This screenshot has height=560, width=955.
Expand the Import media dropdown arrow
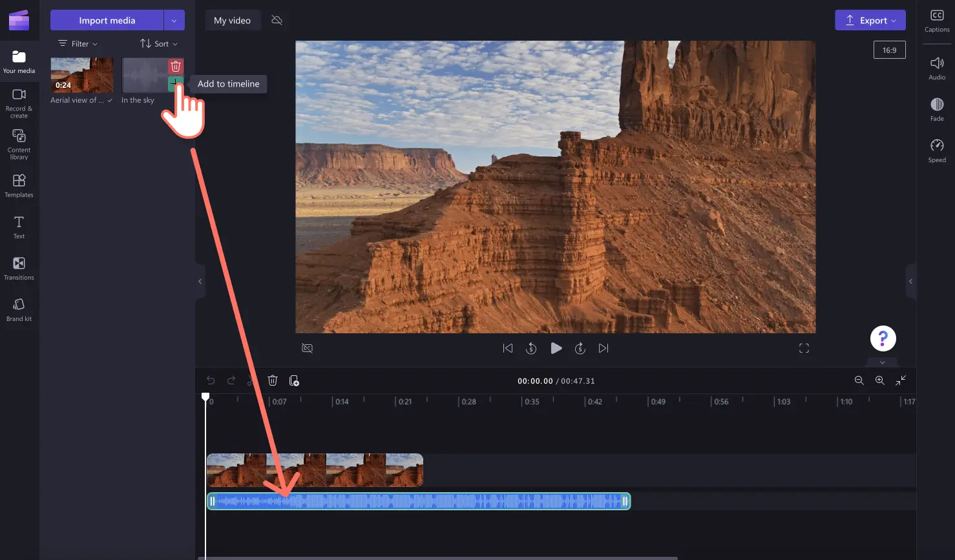tap(174, 20)
